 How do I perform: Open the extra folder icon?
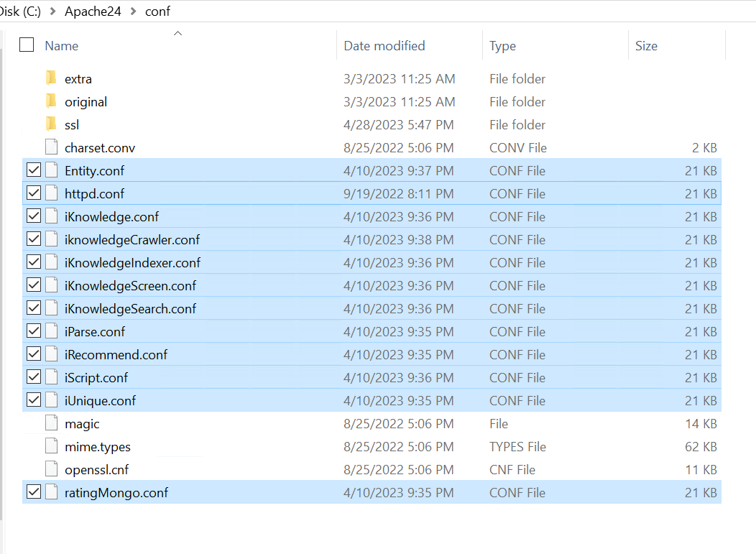tap(50, 78)
